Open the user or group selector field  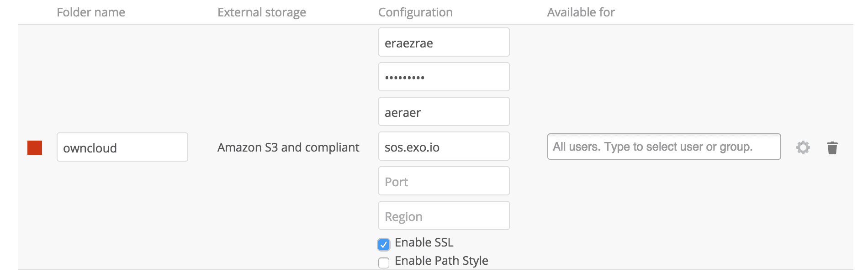(663, 147)
